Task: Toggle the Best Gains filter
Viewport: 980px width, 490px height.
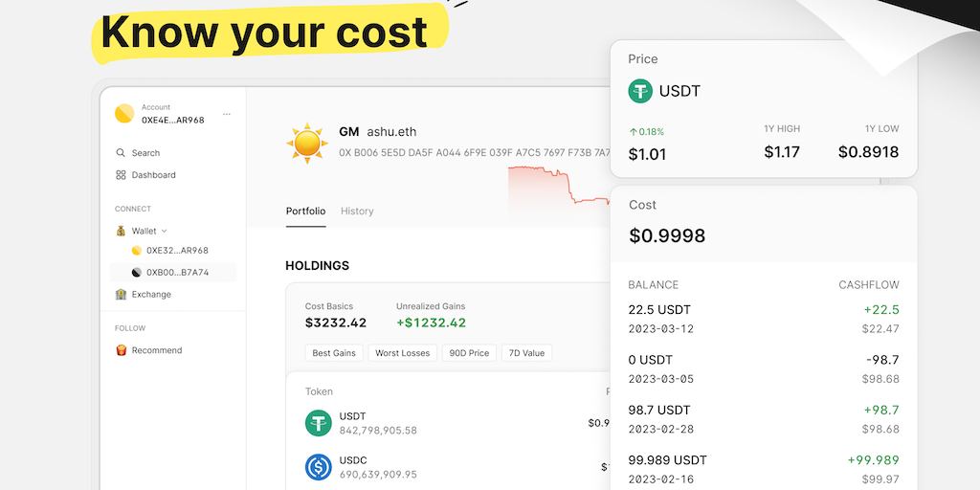Action: click(x=334, y=353)
